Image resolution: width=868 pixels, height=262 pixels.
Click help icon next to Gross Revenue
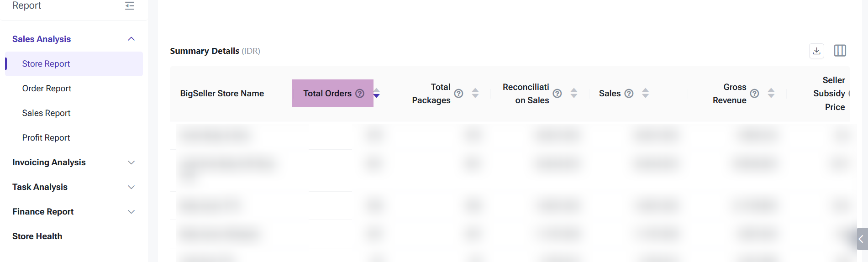pos(754,94)
